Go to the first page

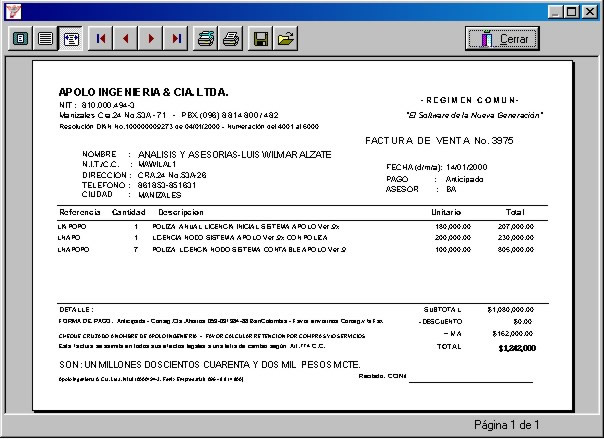[x=101, y=39]
